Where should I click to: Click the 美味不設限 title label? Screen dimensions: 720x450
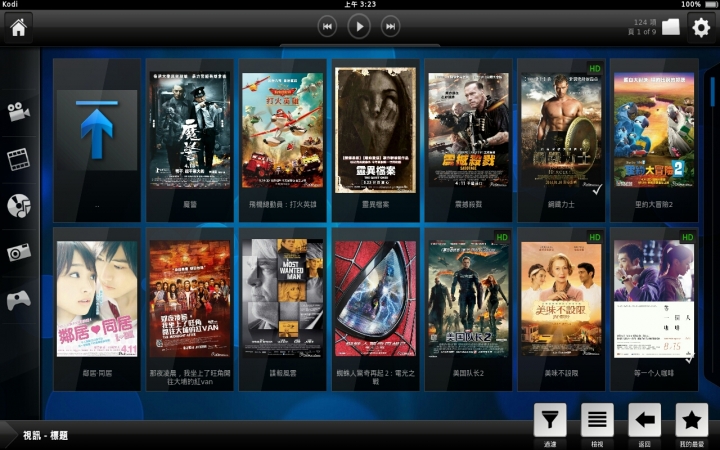pyautogui.click(x=561, y=373)
